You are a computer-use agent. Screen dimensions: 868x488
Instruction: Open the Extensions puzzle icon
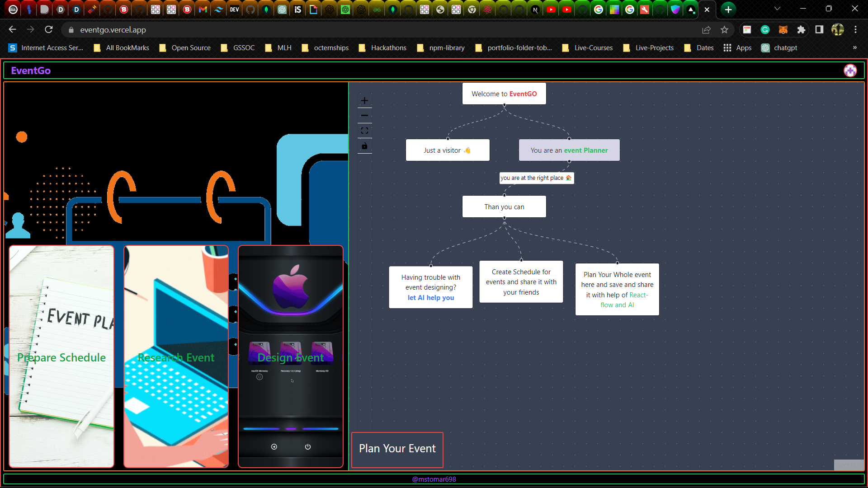(801, 30)
